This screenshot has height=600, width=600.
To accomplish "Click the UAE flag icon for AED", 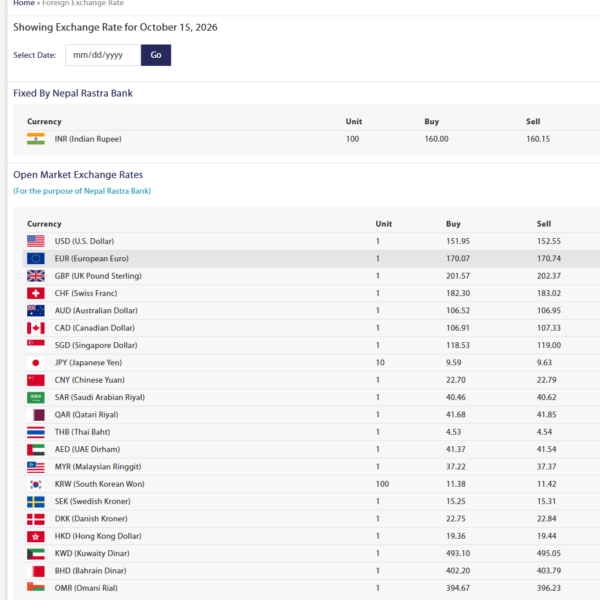I will point(36,449).
